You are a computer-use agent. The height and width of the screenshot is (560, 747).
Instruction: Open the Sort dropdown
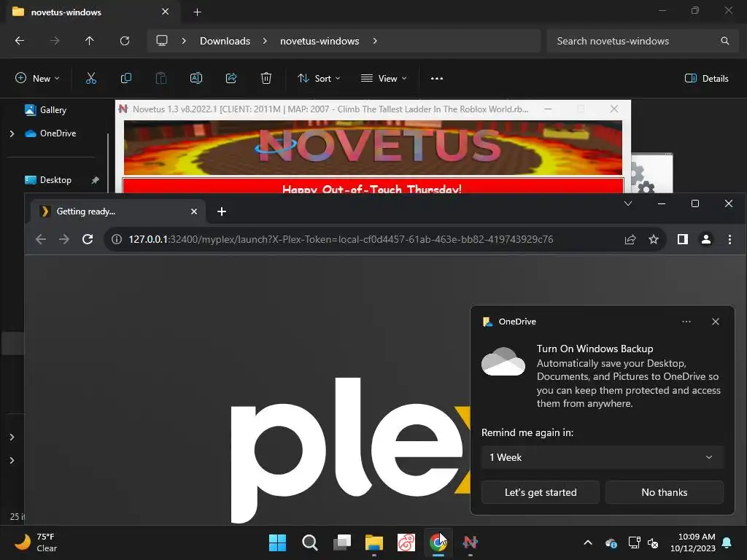(x=319, y=79)
